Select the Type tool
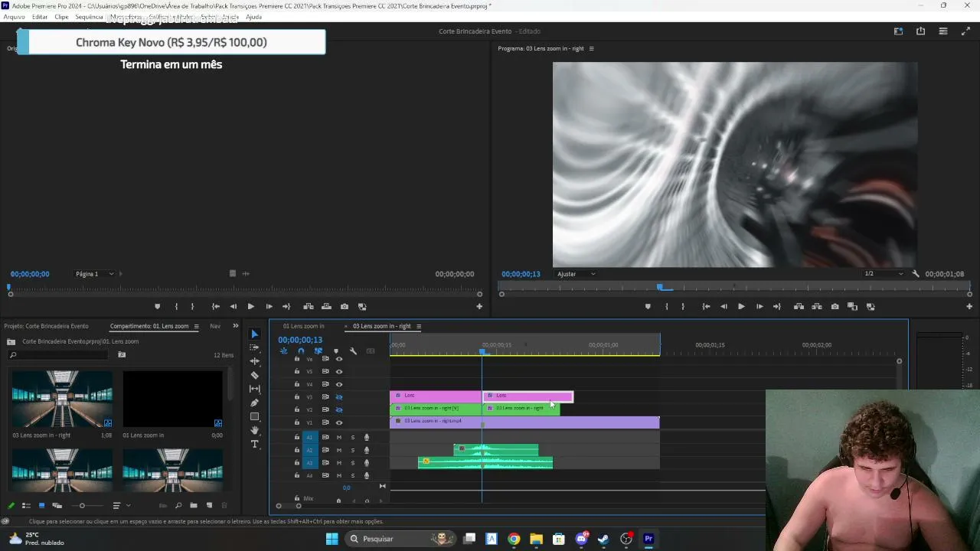 pyautogui.click(x=255, y=444)
